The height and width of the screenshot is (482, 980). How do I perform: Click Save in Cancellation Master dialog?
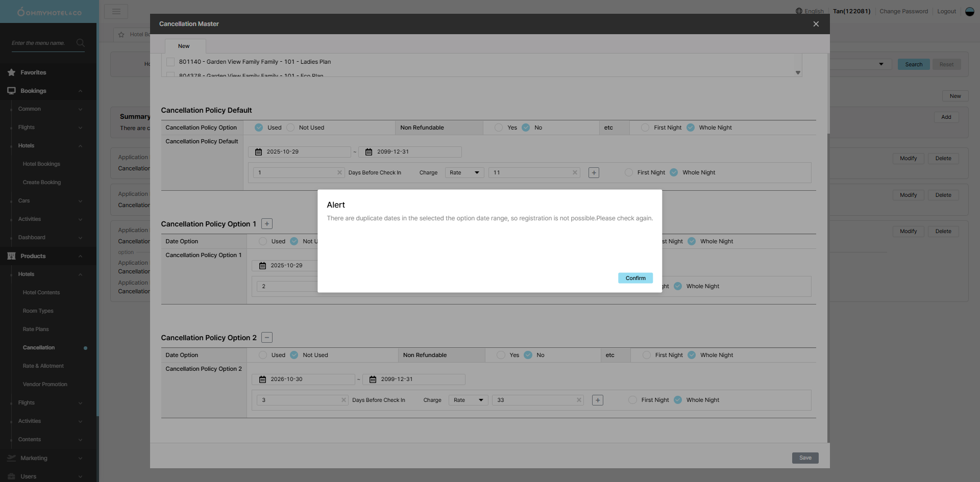(805, 458)
